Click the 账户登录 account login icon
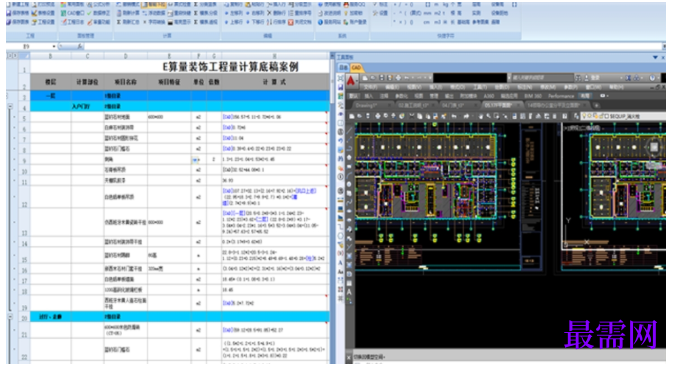 (x=346, y=22)
